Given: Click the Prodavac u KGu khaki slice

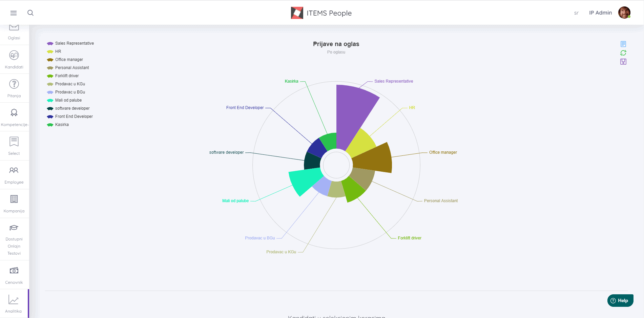Looking at the screenshot, I should (x=336, y=190).
